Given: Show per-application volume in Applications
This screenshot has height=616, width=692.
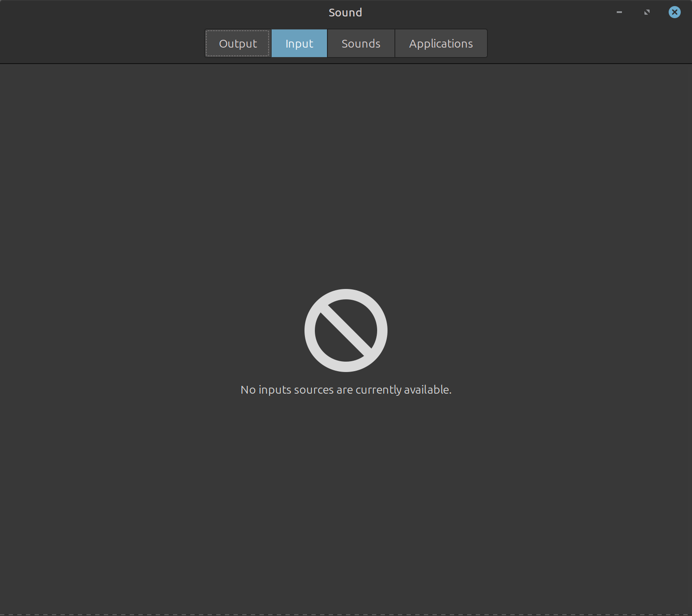Looking at the screenshot, I should [x=441, y=43].
